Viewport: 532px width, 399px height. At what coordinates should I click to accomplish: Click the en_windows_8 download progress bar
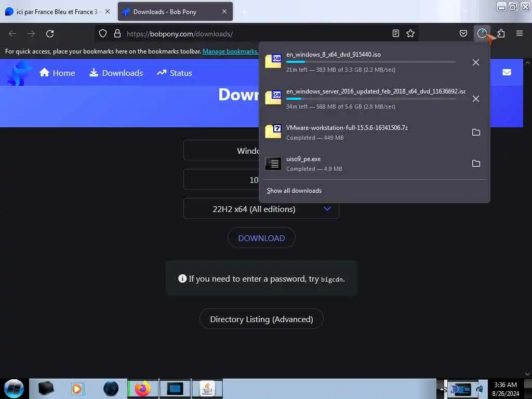tap(371, 62)
